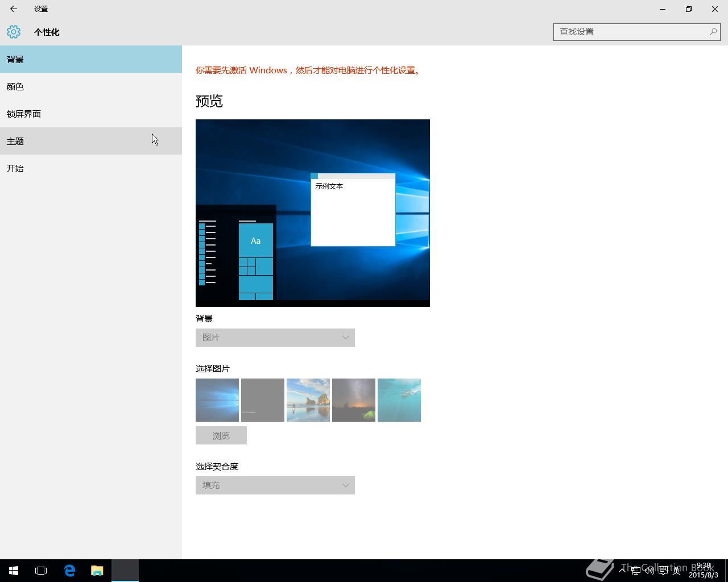
Task: Click the back arrow in Settings title bar
Action: [14, 9]
